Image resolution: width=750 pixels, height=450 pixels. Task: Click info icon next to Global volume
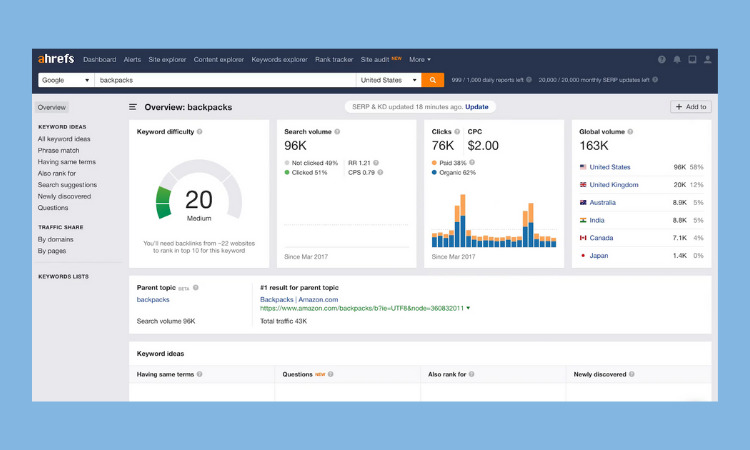(x=630, y=132)
